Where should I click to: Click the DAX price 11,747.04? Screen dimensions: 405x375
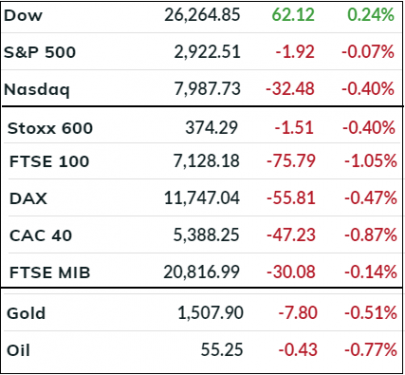[202, 199]
